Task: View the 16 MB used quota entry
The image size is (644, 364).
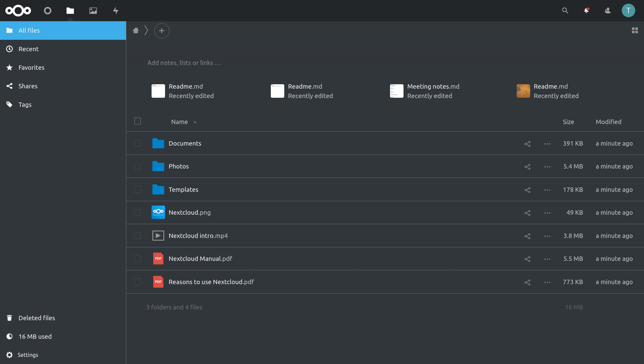Action: click(x=63, y=336)
